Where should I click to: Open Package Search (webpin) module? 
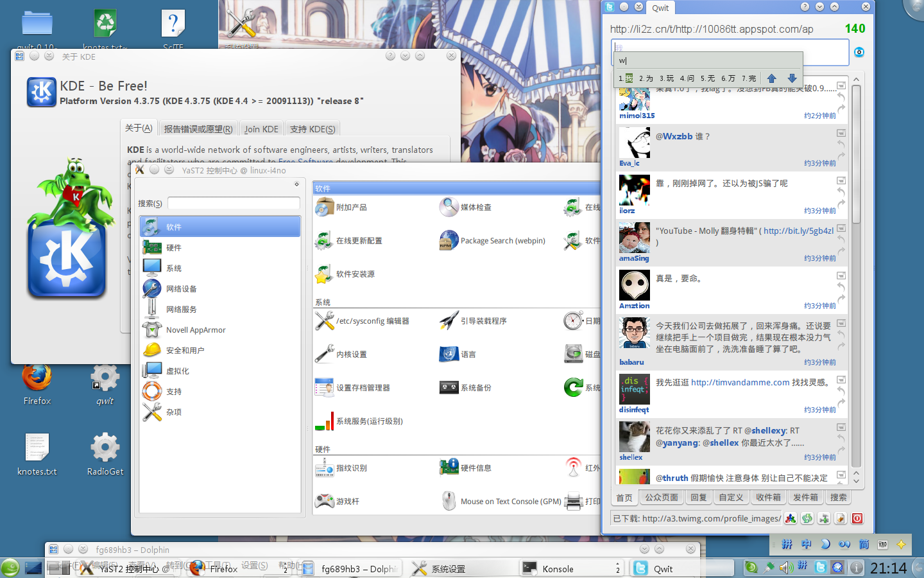point(492,241)
